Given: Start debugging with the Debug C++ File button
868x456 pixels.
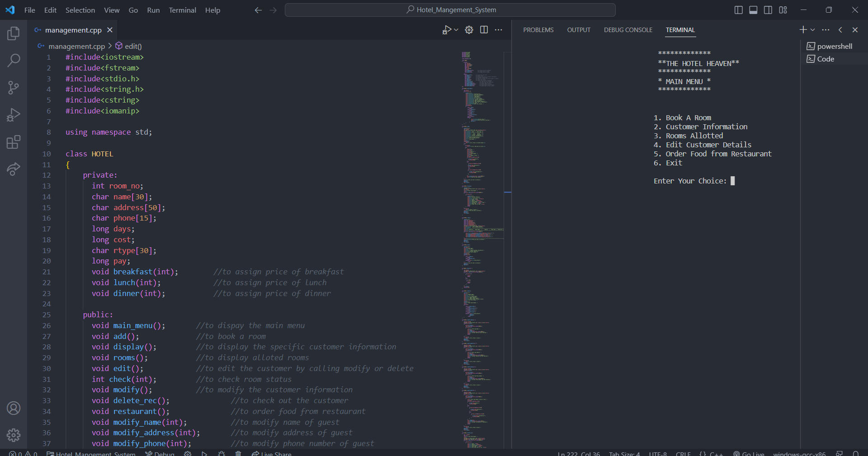Looking at the screenshot, I should tap(447, 30).
